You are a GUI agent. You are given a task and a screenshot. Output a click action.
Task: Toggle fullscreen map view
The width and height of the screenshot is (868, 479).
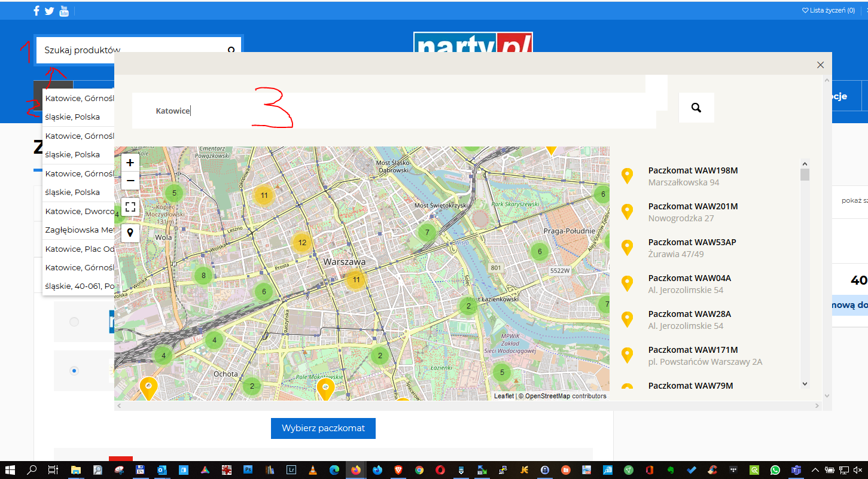tap(130, 207)
